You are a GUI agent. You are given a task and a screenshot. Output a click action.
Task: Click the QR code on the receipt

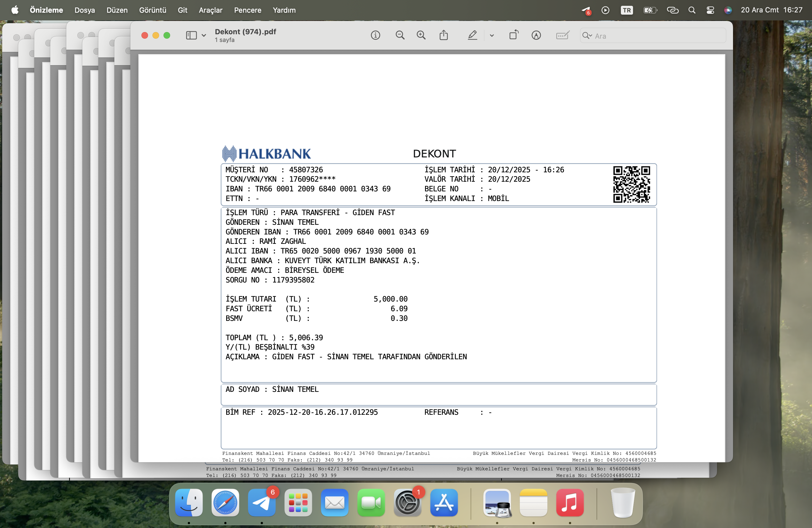click(x=632, y=184)
